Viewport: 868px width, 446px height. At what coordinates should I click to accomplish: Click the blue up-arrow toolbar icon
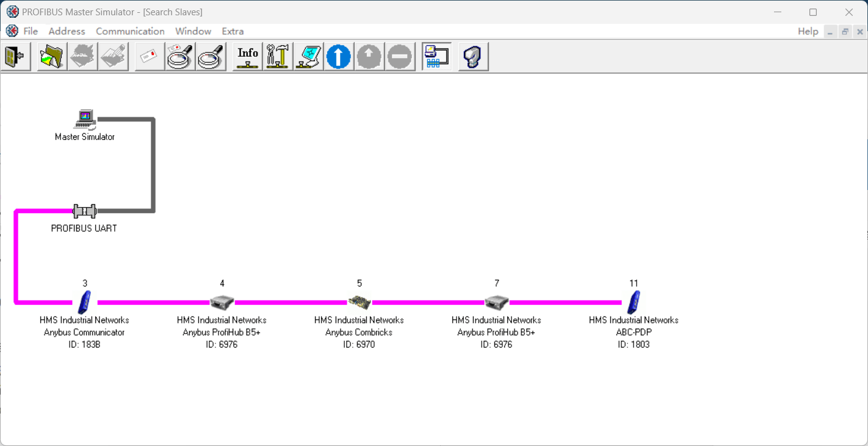point(339,57)
